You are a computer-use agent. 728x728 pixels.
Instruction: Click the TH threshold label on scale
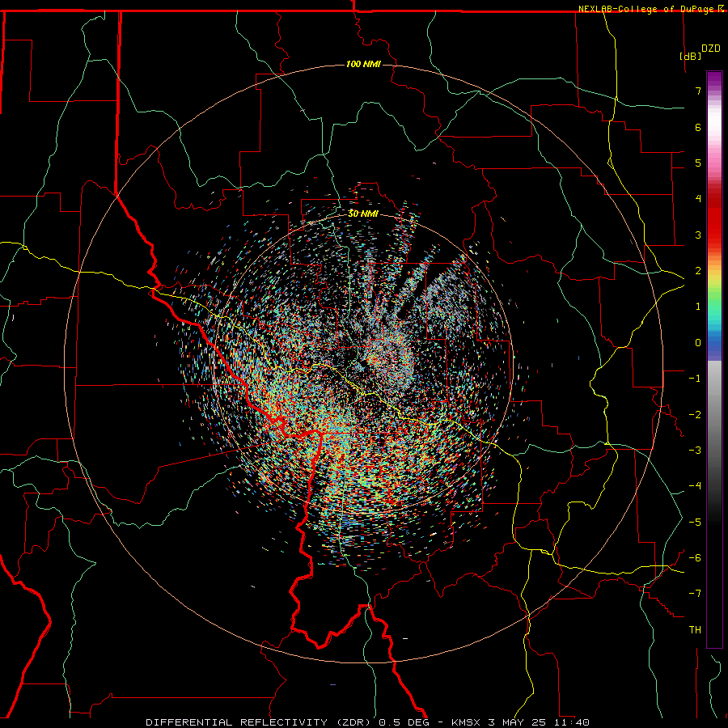click(x=695, y=630)
